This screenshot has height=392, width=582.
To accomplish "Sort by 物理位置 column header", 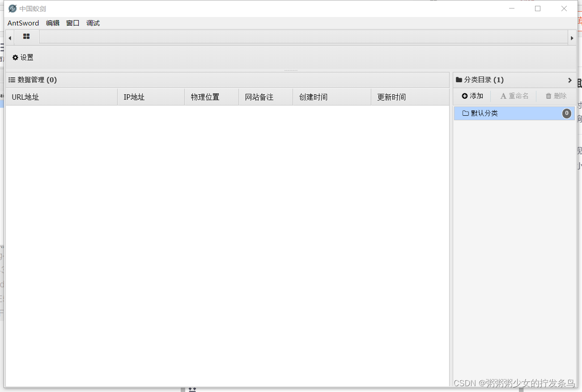I will coord(212,97).
